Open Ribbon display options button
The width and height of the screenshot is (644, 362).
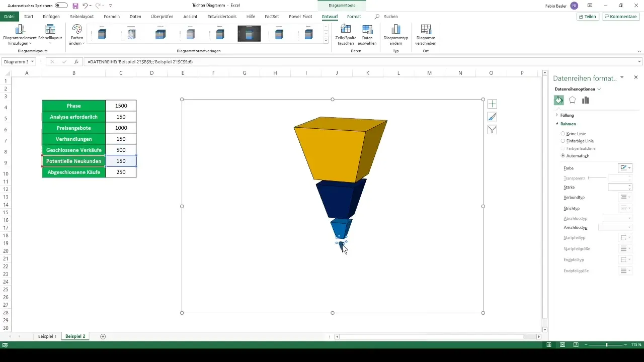[x=589, y=6]
